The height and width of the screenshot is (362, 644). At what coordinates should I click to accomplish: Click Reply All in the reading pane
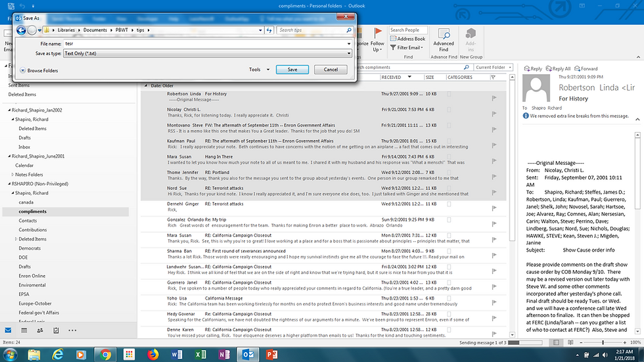558,68
